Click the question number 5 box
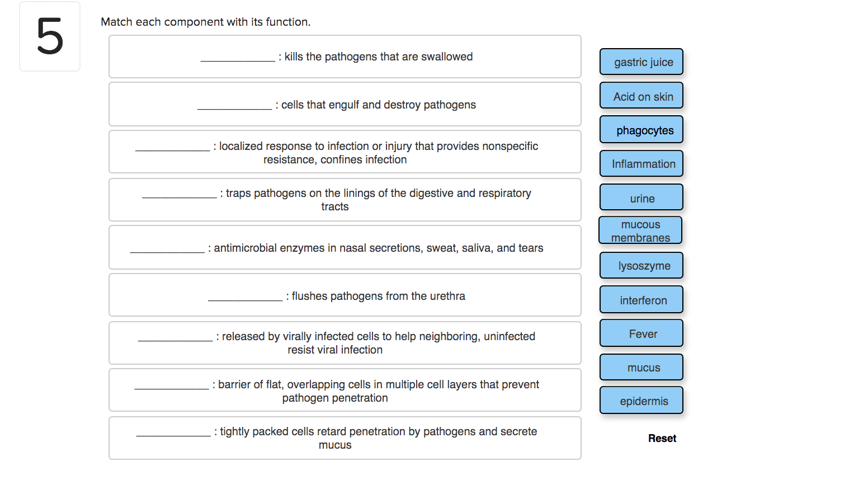 point(50,37)
